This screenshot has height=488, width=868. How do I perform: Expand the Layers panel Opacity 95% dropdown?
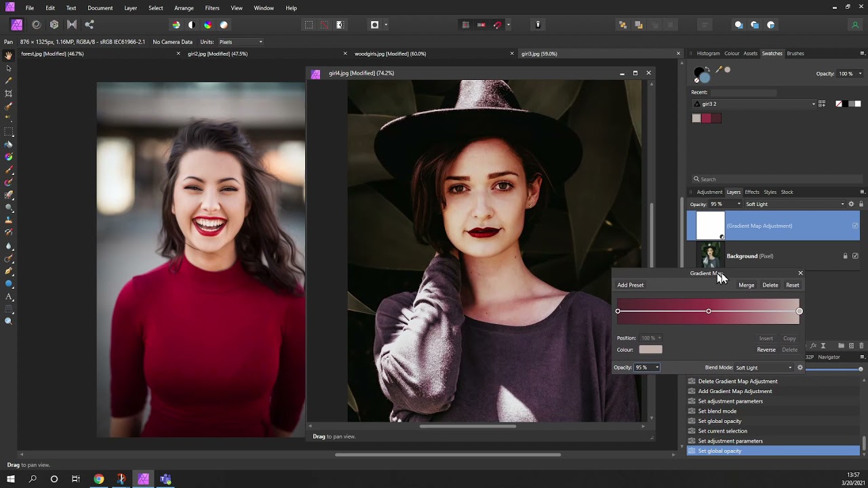(x=739, y=204)
